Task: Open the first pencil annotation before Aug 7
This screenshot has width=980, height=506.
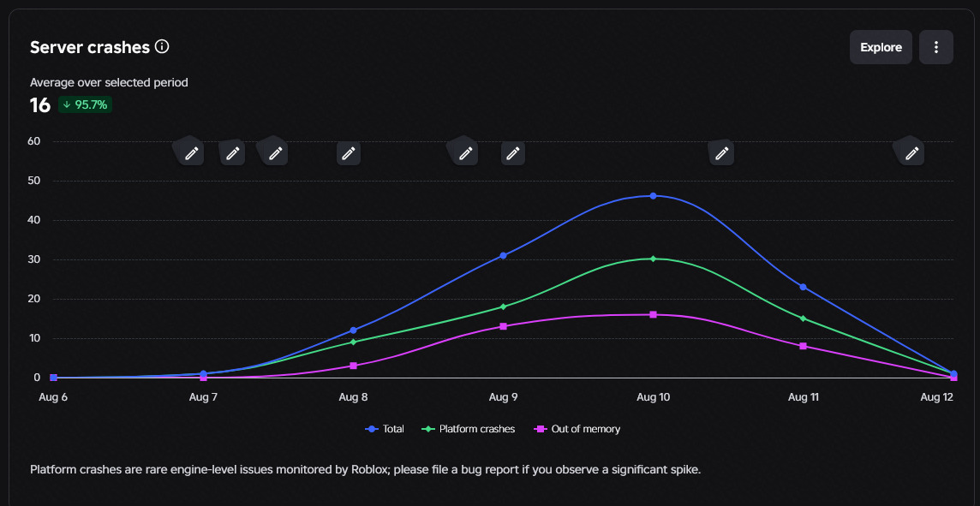Action: (192, 153)
